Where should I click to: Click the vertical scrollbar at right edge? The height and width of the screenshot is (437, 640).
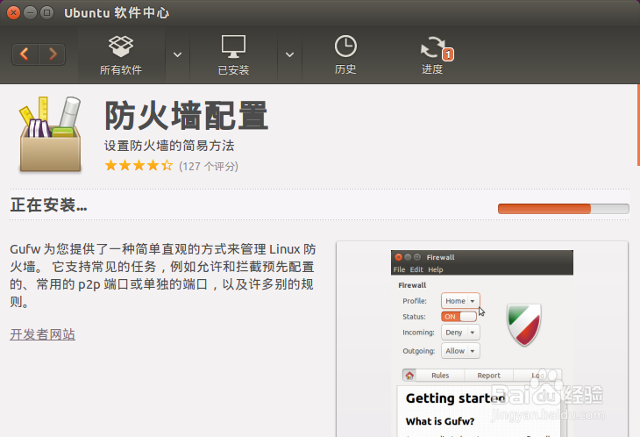(638, 125)
